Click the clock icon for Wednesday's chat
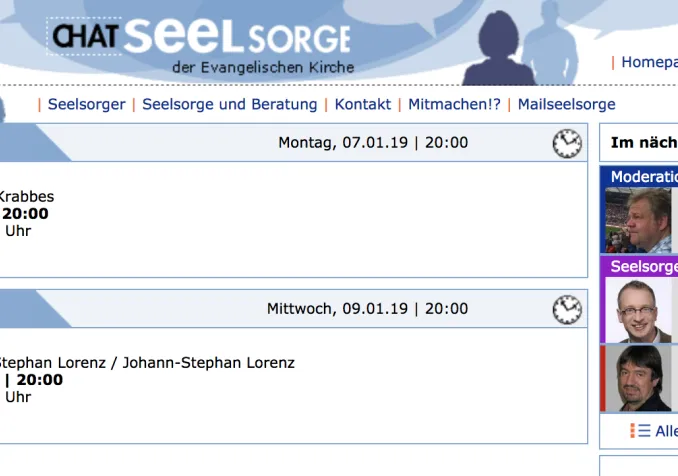The width and height of the screenshot is (678, 476). [x=567, y=310]
